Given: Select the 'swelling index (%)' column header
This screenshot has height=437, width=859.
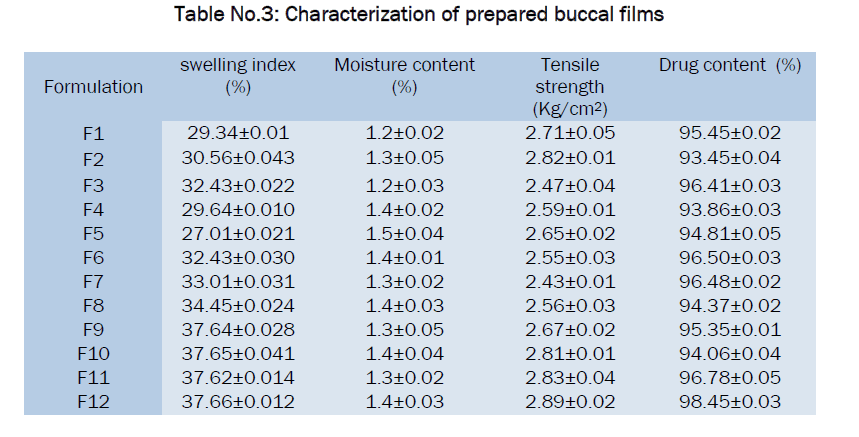Looking at the screenshot, I should (237, 76).
